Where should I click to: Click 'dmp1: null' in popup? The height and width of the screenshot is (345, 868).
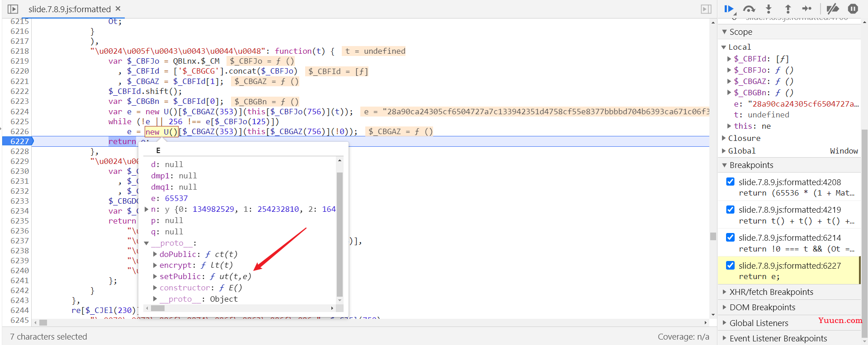[174, 176]
